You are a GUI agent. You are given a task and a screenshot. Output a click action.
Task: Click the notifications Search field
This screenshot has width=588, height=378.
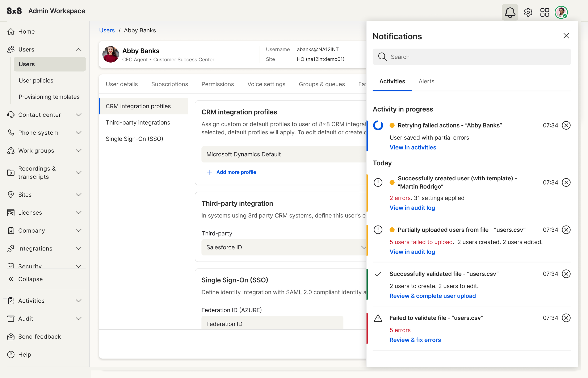pyautogui.click(x=472, y=57)
